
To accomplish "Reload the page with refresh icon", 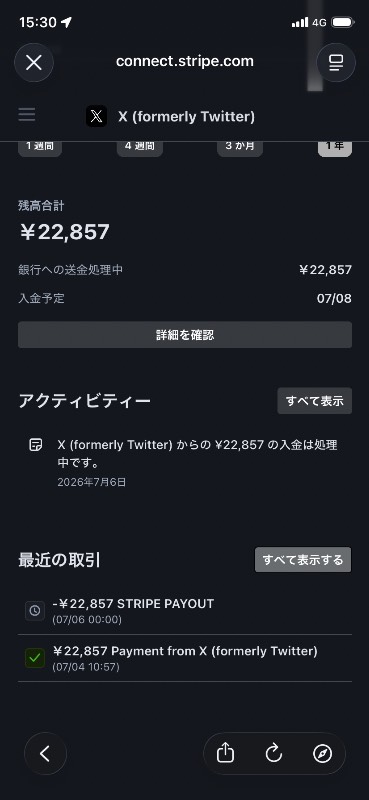I will (x=274, y=754).
